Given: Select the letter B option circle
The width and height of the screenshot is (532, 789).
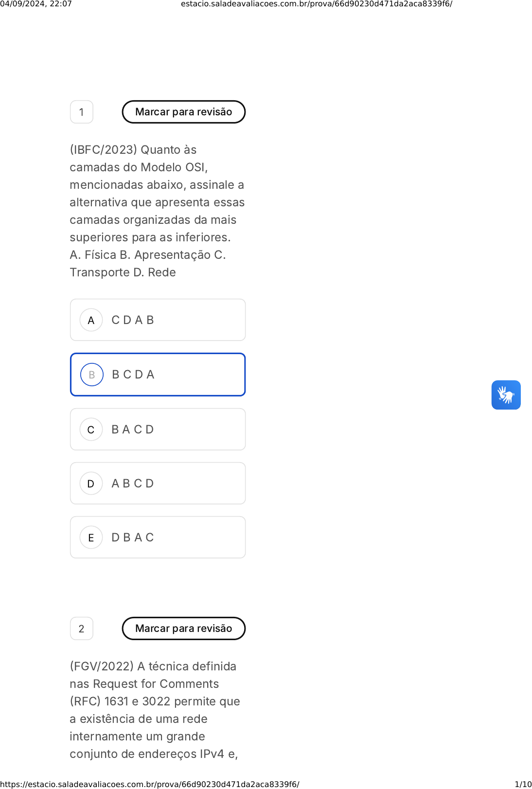Looking at the screenshot, I should 92,375.
